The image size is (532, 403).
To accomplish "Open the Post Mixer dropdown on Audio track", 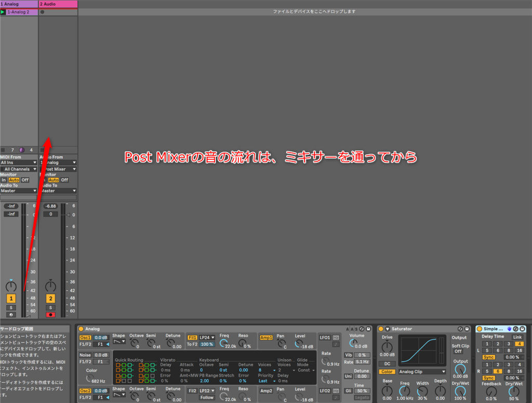I will [x=58, y=169].
